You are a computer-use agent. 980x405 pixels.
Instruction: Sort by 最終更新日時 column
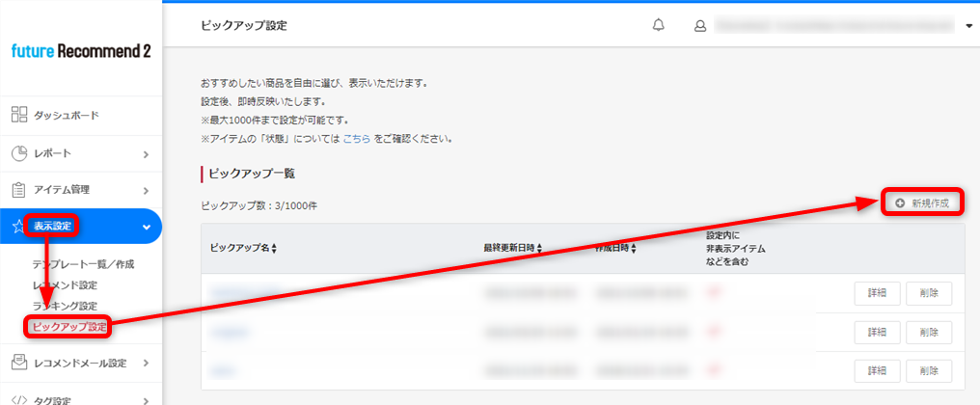point(512,248)
